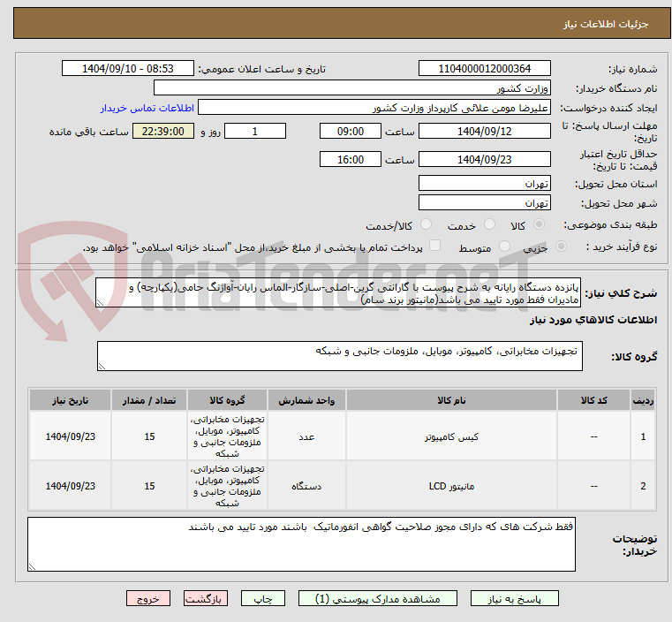Click the اطلاعات کالاهای مورد نیاز heading
Viewport: 672px width, 622px height.
pyautogui.click(x=593, y=320)
